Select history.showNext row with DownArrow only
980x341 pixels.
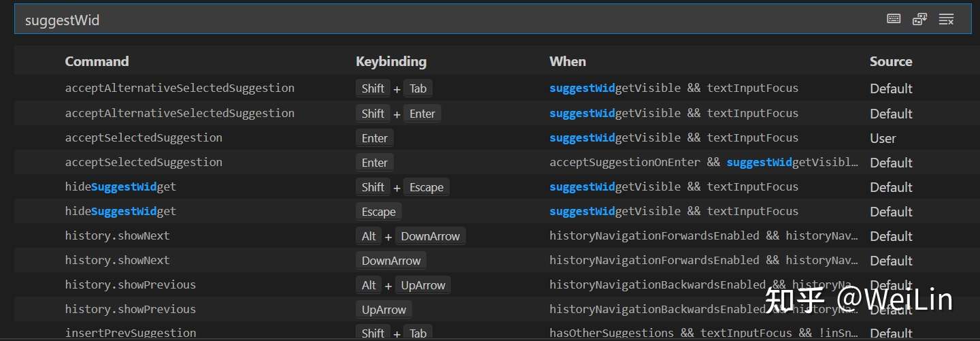(x=117, y=261)
